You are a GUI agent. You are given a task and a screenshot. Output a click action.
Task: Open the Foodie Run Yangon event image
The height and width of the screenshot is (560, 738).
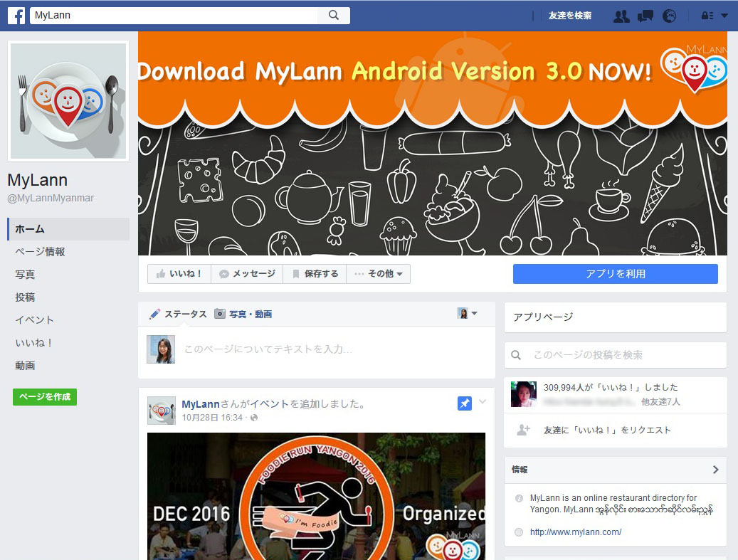(x=316, y=497)
